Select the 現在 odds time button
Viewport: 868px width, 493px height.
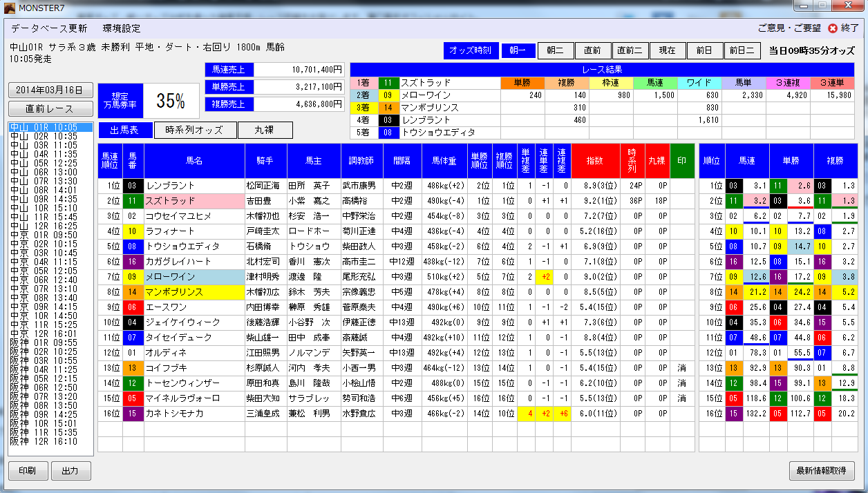(x=667, y=50)
